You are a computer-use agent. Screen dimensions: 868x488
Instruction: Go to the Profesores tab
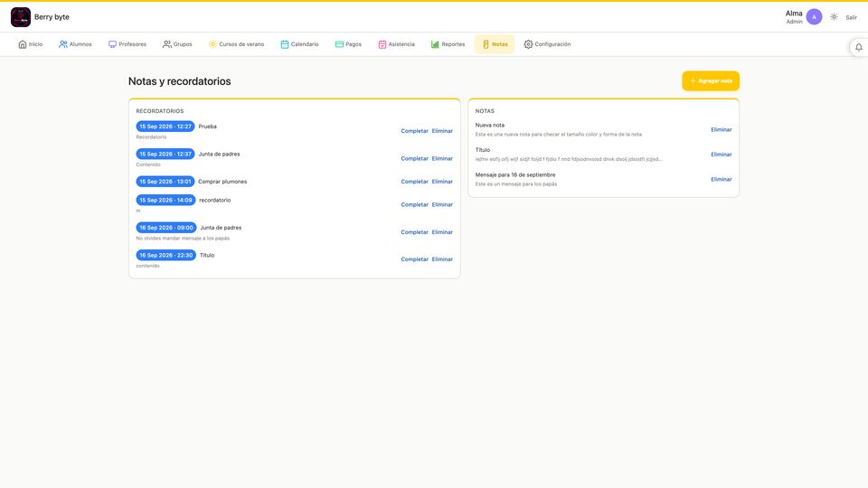tap(127, 44)
